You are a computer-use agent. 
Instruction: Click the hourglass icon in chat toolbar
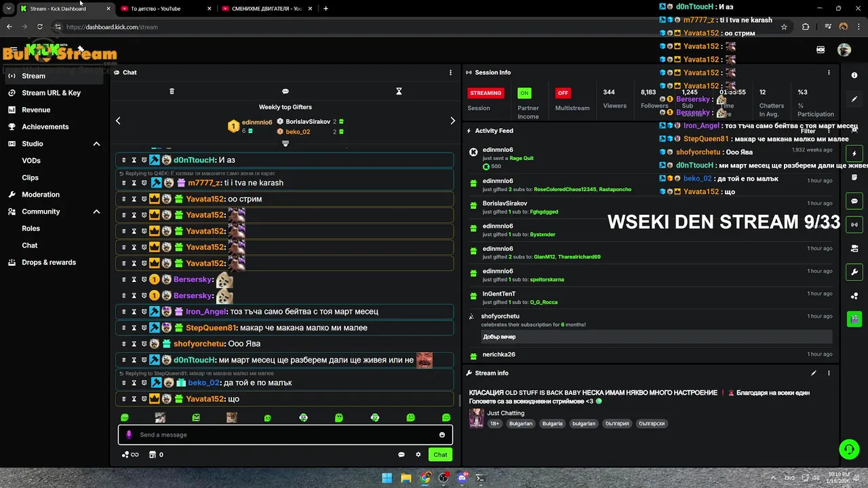point(399,91)
